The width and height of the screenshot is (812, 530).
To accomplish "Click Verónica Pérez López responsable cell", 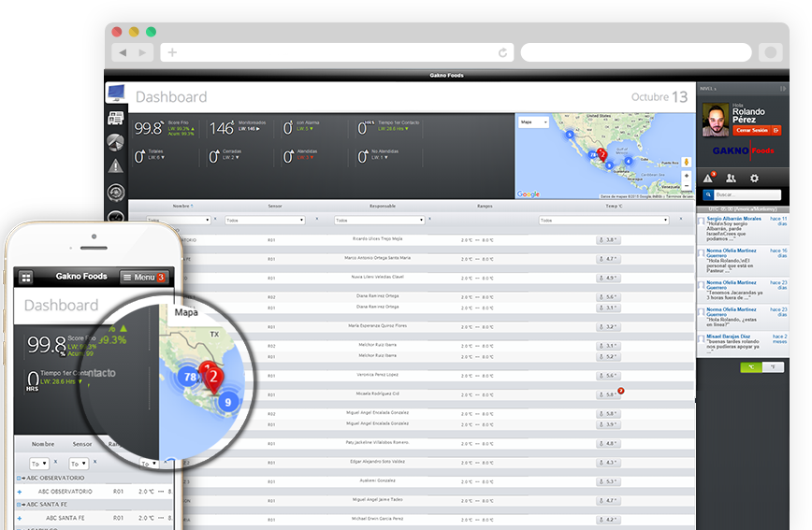I will 378,375.
